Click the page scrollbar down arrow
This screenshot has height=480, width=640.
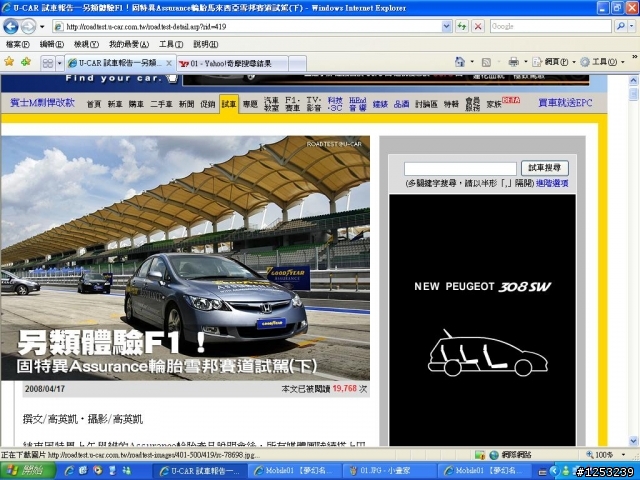coord(633,441)
